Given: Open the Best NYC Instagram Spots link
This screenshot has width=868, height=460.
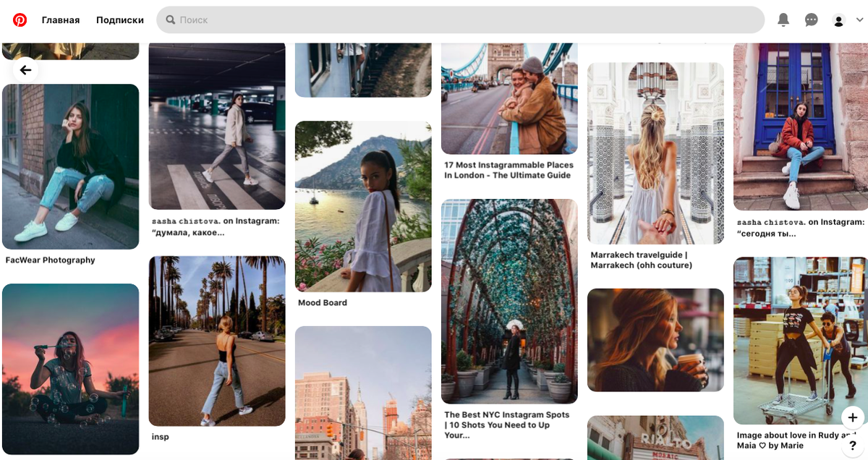Looking at the screenshot, I should 507,425.
